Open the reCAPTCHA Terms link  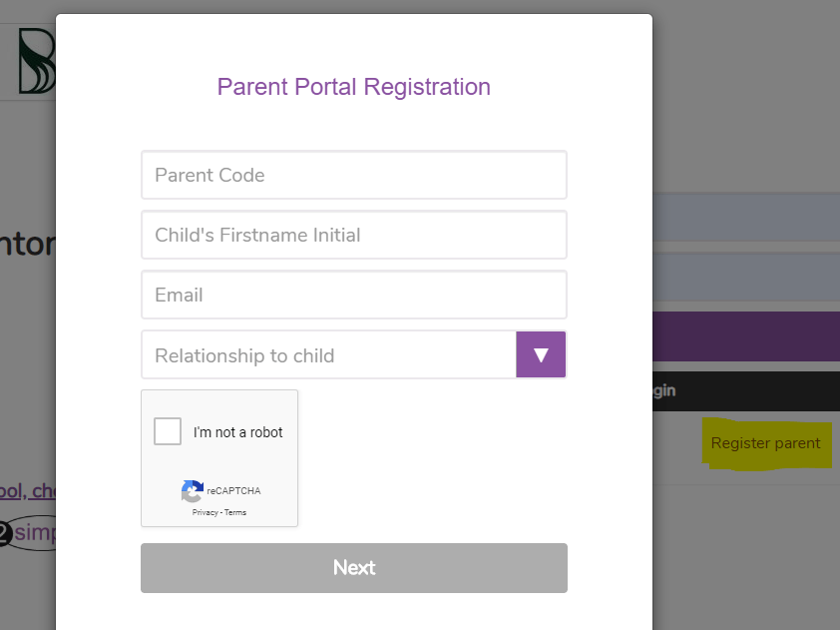[x=235, y=512]
